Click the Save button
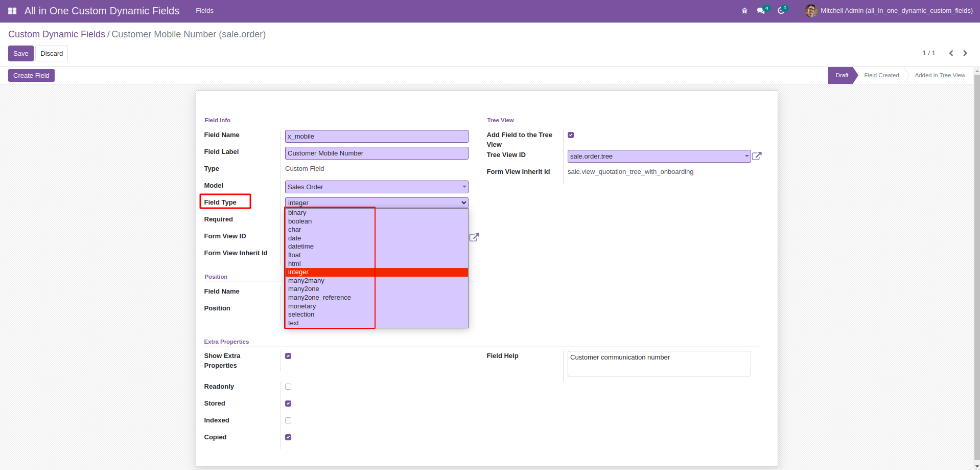 [x=21, y=54]
